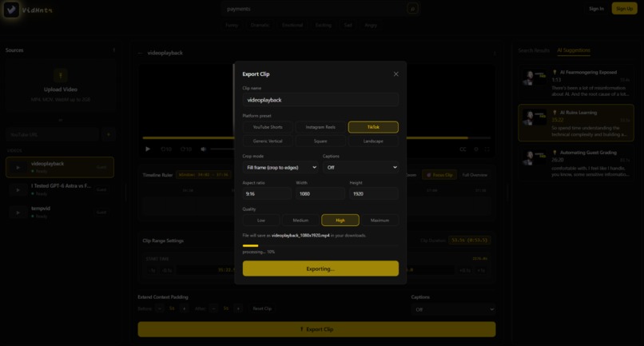Filter by Dramatic mood tag

[x=260, y=25]
